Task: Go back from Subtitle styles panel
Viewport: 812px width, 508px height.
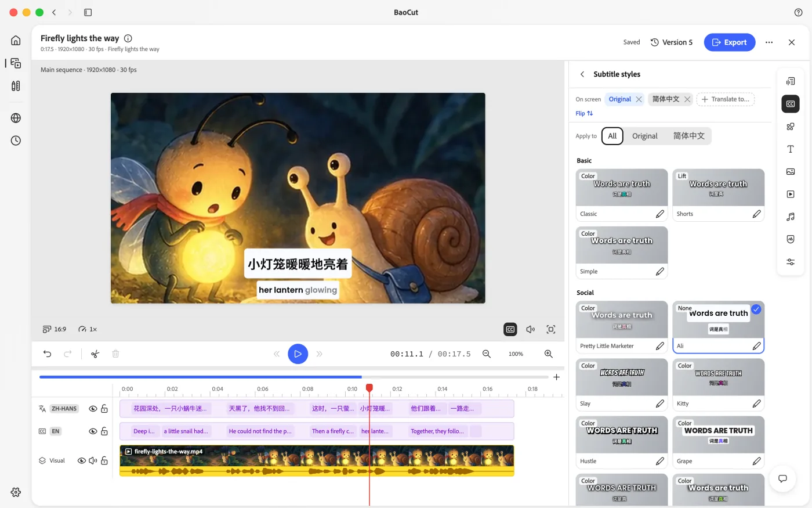Action: 582,74
